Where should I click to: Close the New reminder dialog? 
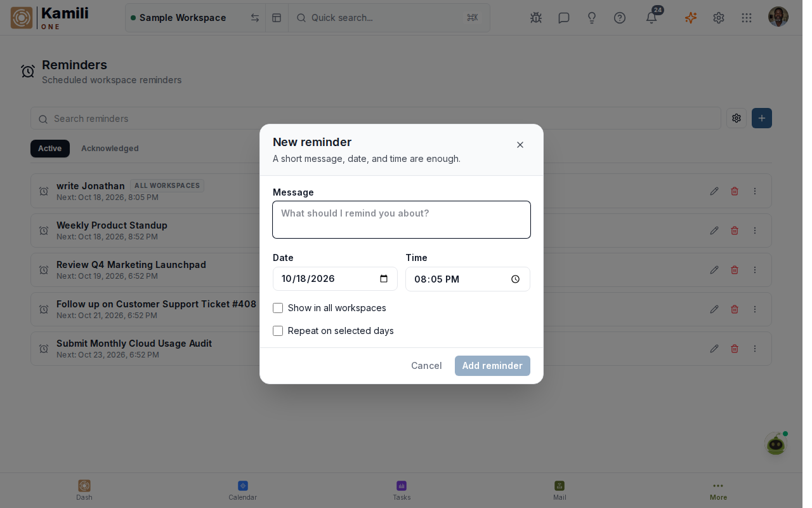pos(520,145)
